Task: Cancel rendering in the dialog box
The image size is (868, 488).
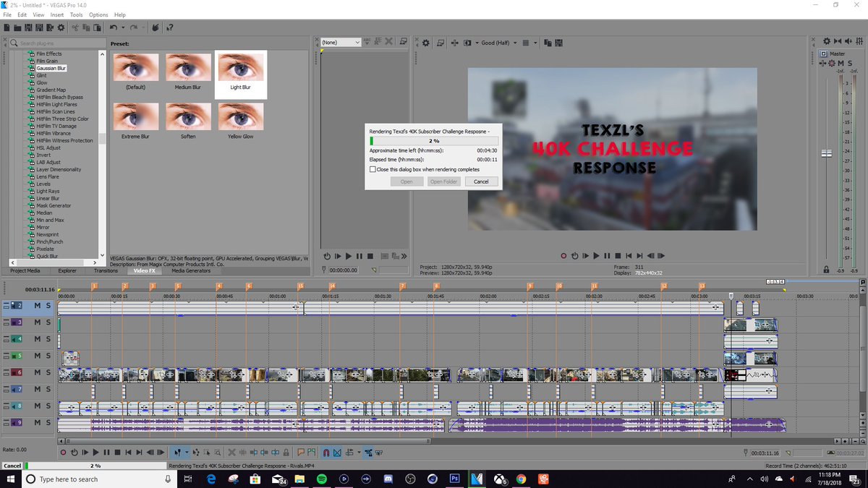Action: (x=481, y=181)
